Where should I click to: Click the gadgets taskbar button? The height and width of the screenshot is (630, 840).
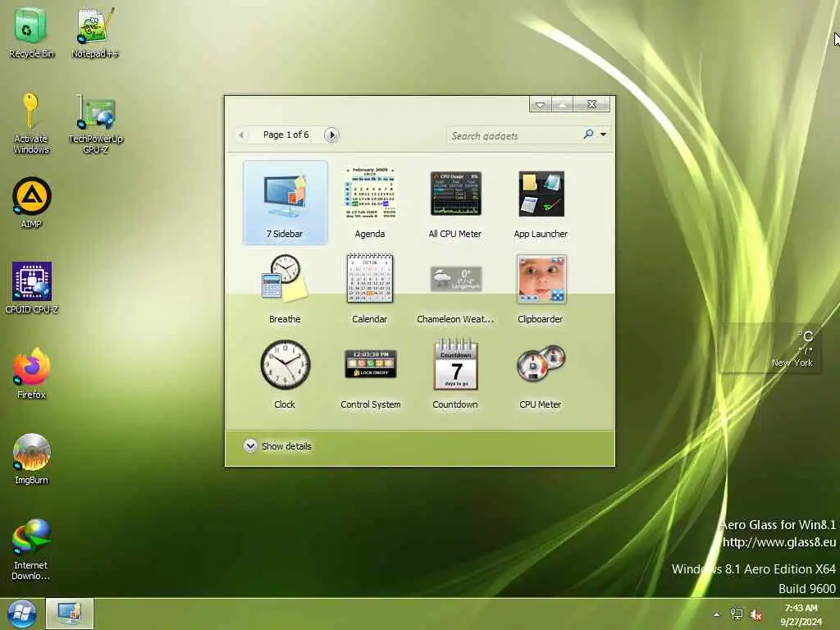[70, 614]
